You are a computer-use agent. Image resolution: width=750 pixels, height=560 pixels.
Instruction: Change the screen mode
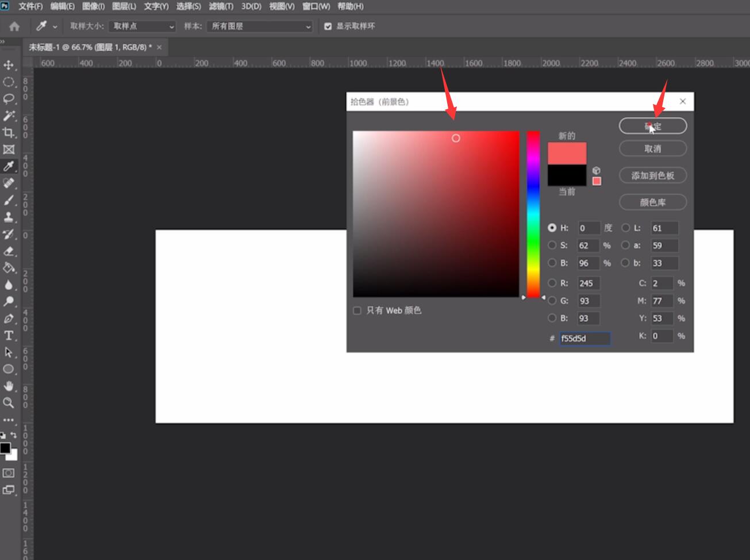[x=9, y=490]
